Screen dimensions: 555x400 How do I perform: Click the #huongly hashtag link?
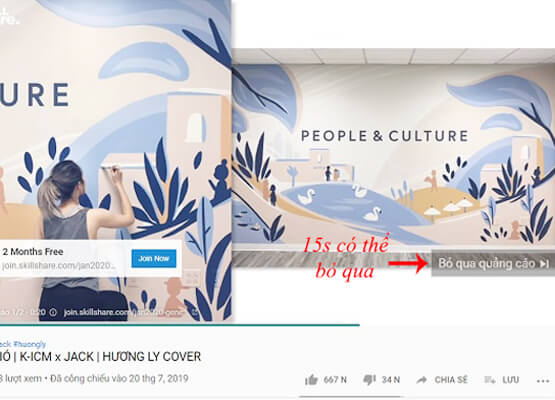30,344
